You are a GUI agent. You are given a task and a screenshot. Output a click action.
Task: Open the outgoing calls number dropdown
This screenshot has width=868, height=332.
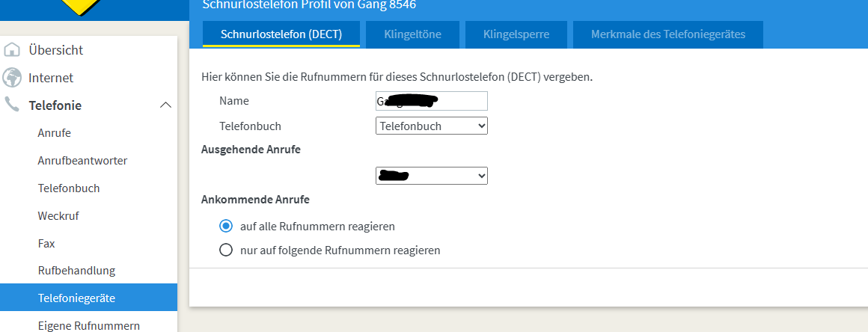431,176
